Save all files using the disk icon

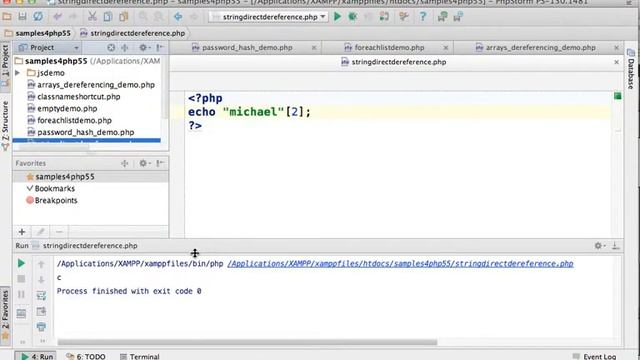(22, 17)
